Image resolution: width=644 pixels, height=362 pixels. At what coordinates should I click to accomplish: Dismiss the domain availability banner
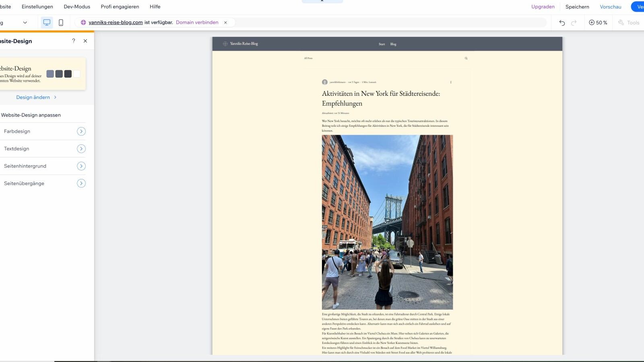pyautogui.click(x=225, y=23)
